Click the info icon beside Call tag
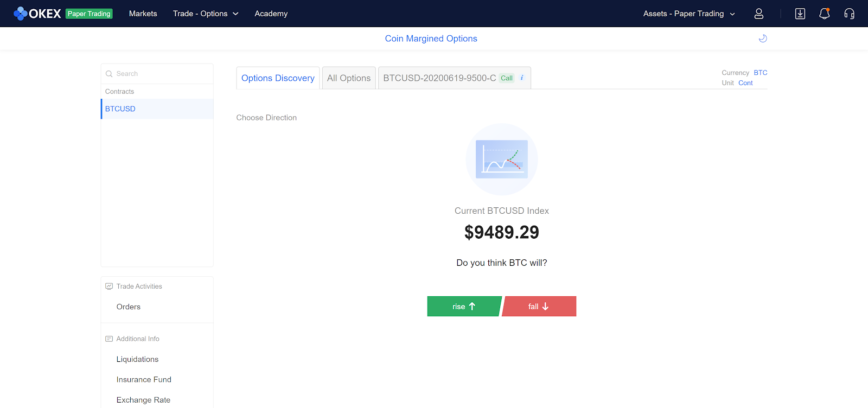The image size is (868, 408). pyautogui.click(x=522, y=78)
